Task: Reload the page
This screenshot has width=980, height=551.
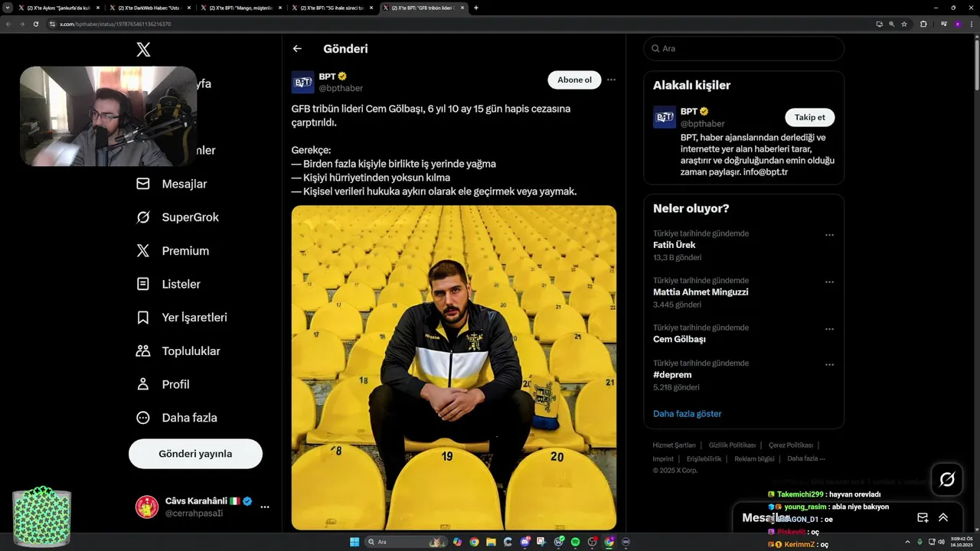Action: pyautogui.click(x=36, y=24)
